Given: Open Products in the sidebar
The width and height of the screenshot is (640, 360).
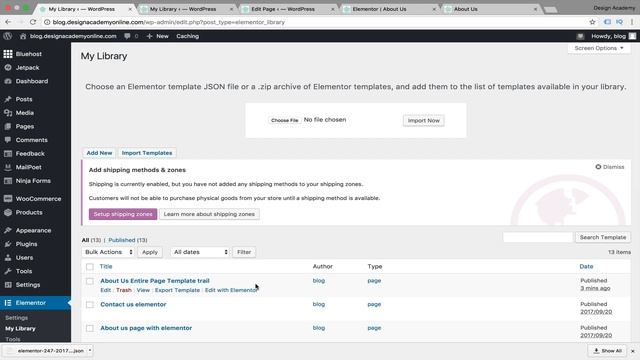Looking at the screenshot, I should coord(29,212).
